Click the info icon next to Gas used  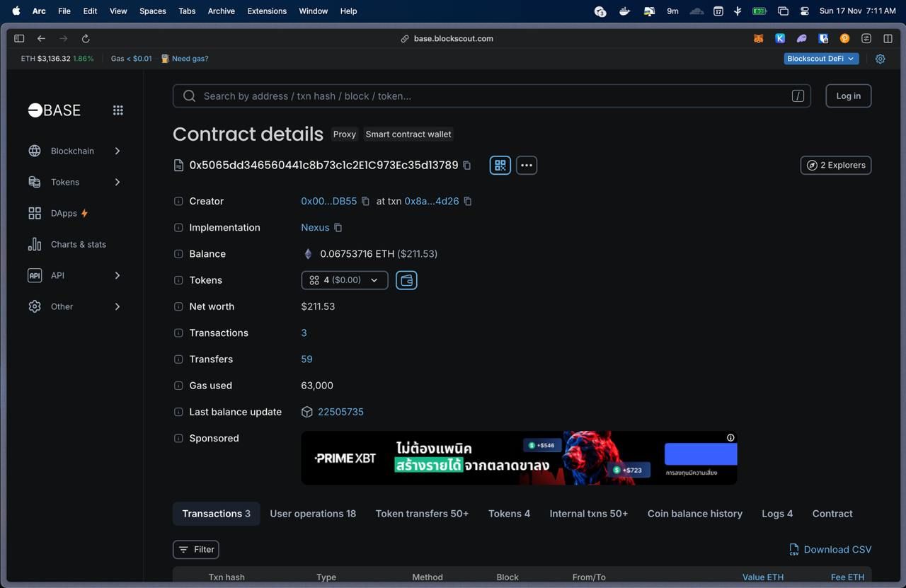[178, 386]
